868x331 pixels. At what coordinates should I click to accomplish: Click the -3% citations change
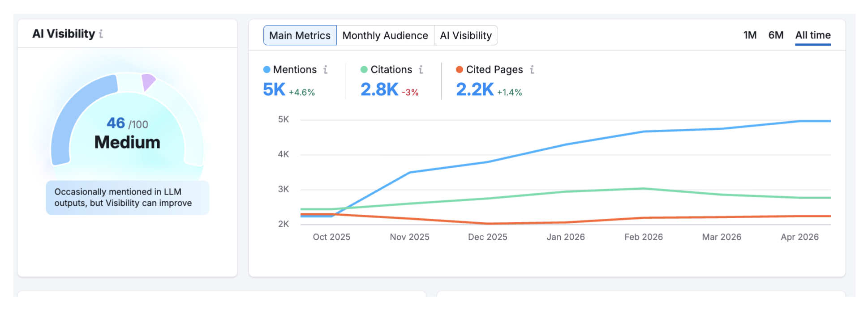[x=410, y=92]
